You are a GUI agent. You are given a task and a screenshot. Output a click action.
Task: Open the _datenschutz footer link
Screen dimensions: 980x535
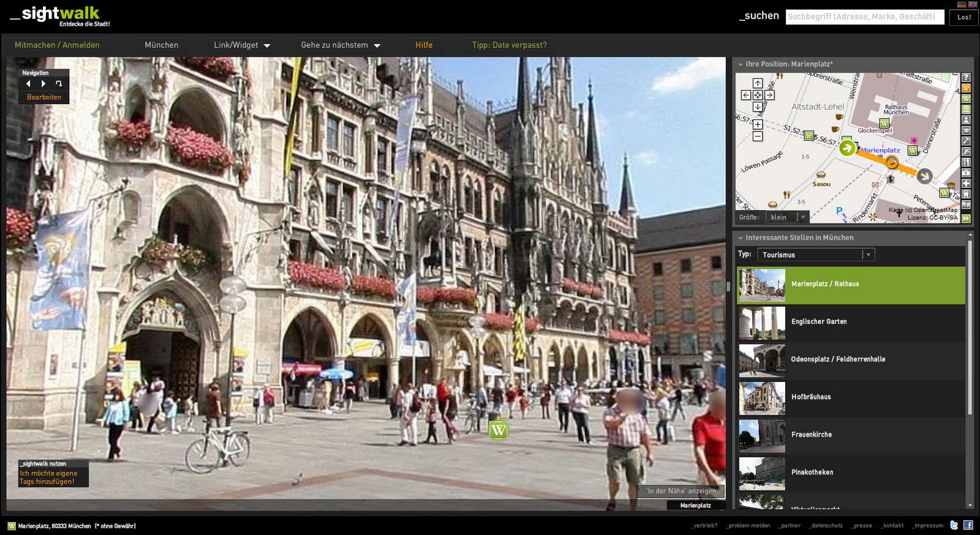826,526
